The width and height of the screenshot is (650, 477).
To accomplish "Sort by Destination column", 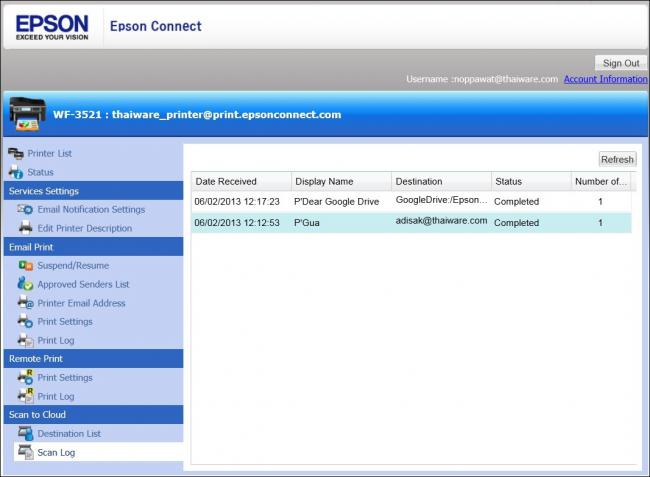I will tap(441, 182).
